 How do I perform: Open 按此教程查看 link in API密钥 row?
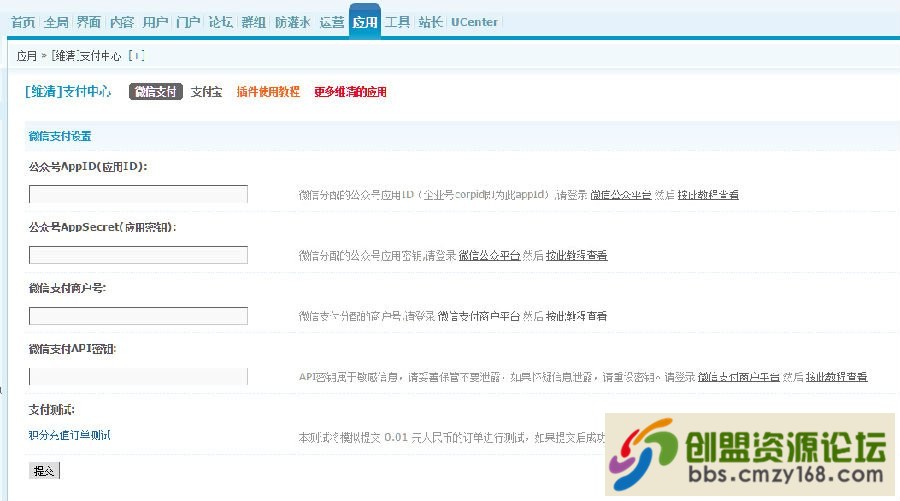click(836, 377)
